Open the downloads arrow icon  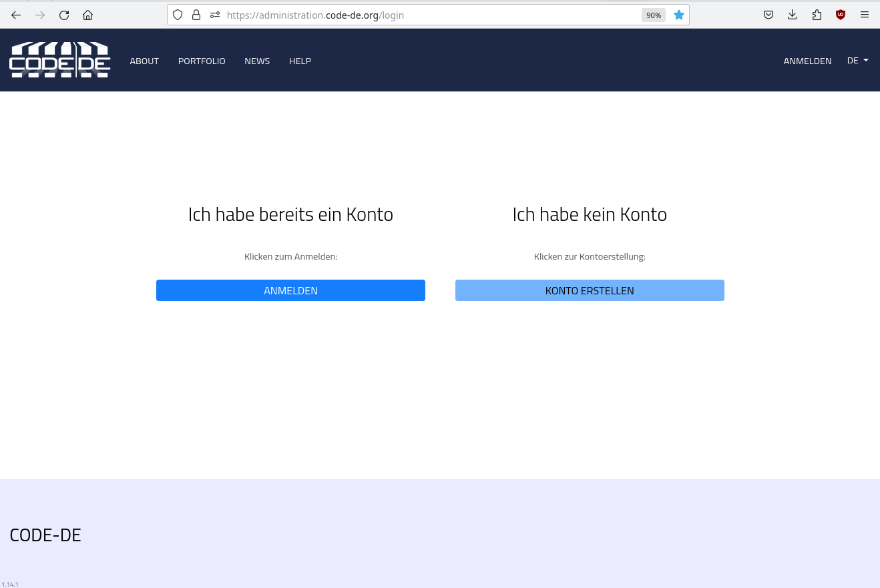coord(793,15)
